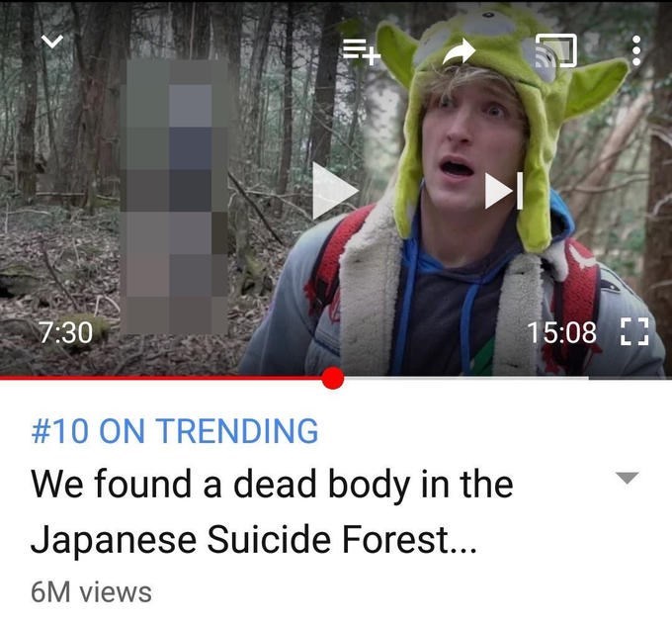
Task: Skip to the next video
Action: (x=504, y=191)
